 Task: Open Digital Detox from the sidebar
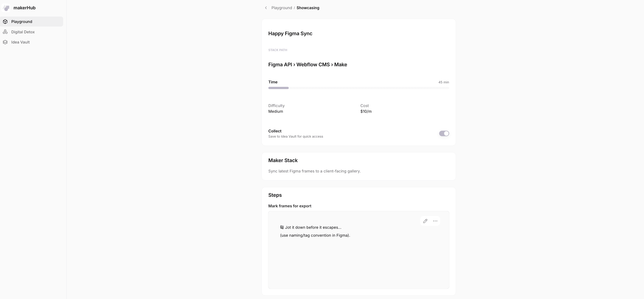[x=23, y=32]
